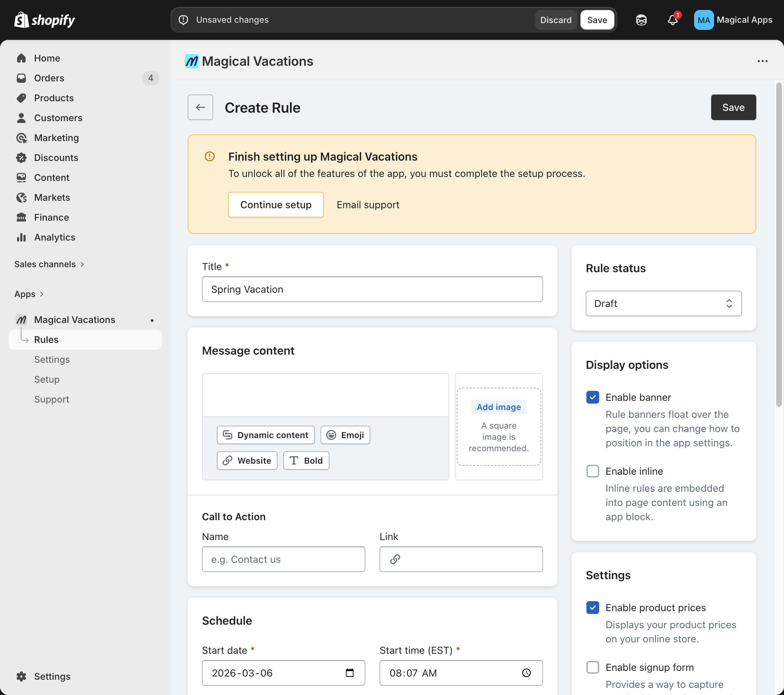Click the Call to Action Name field
784x695 pixels.
pos(283,559)
